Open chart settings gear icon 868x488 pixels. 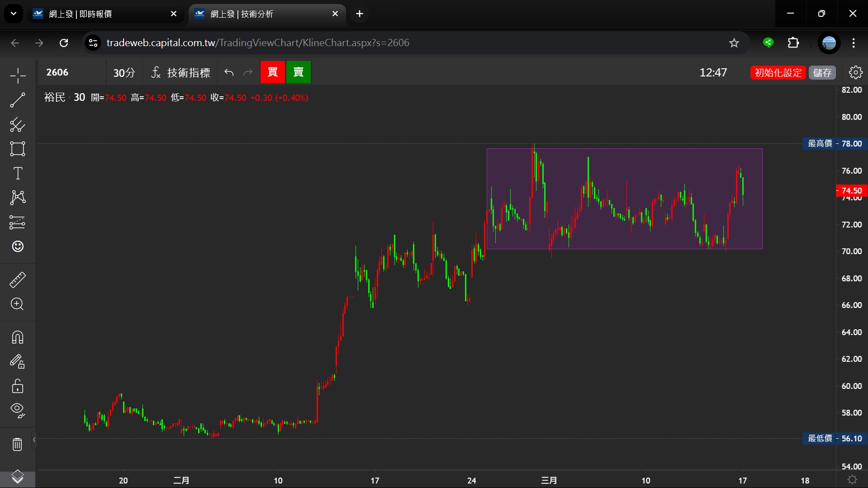[855, 72]
